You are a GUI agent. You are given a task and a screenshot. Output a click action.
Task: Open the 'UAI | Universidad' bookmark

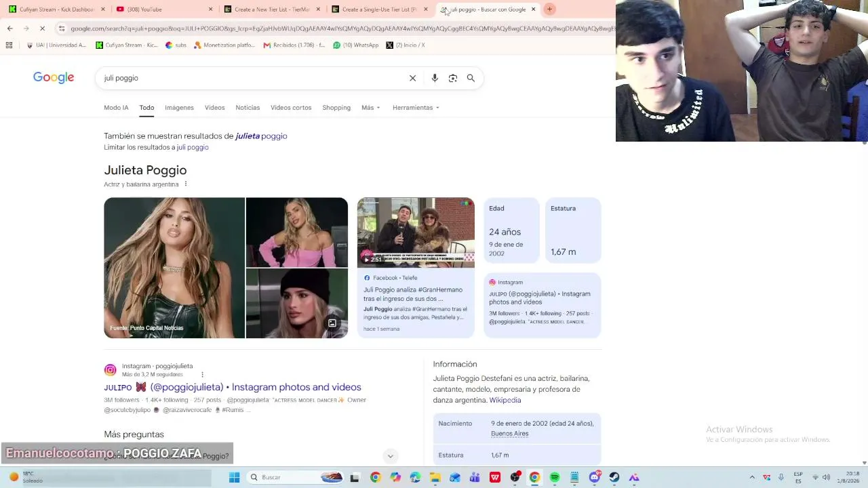(56, 45)
